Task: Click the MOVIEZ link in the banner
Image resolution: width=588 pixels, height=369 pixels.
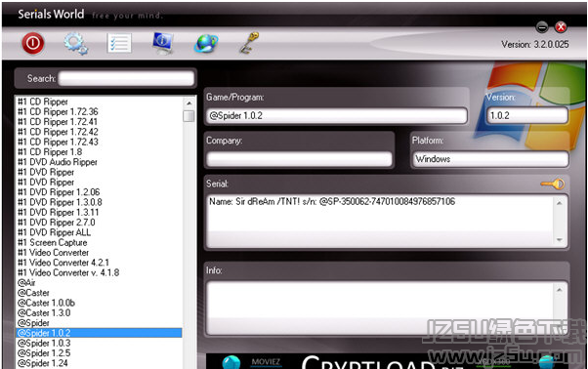Action: click(x=266, y=362)
